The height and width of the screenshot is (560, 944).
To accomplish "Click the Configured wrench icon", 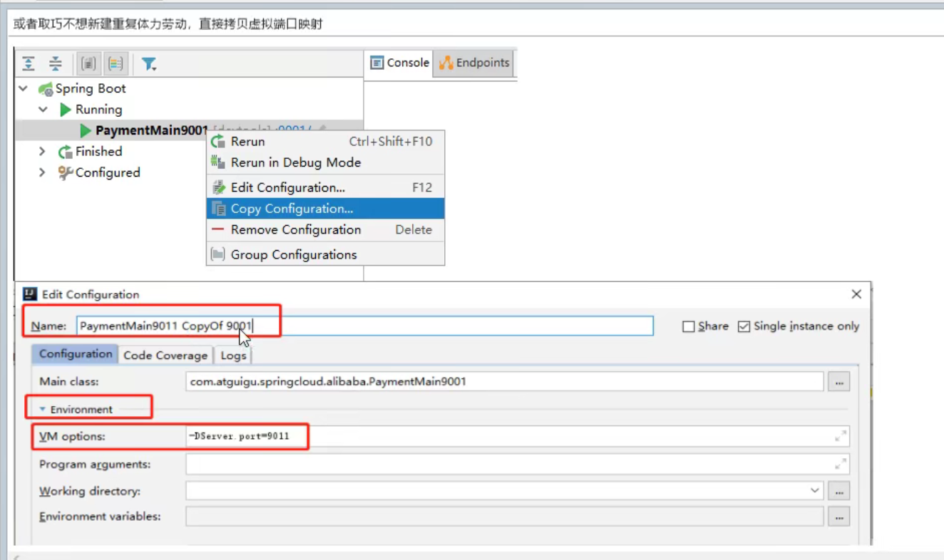I will tap(66, 172).
